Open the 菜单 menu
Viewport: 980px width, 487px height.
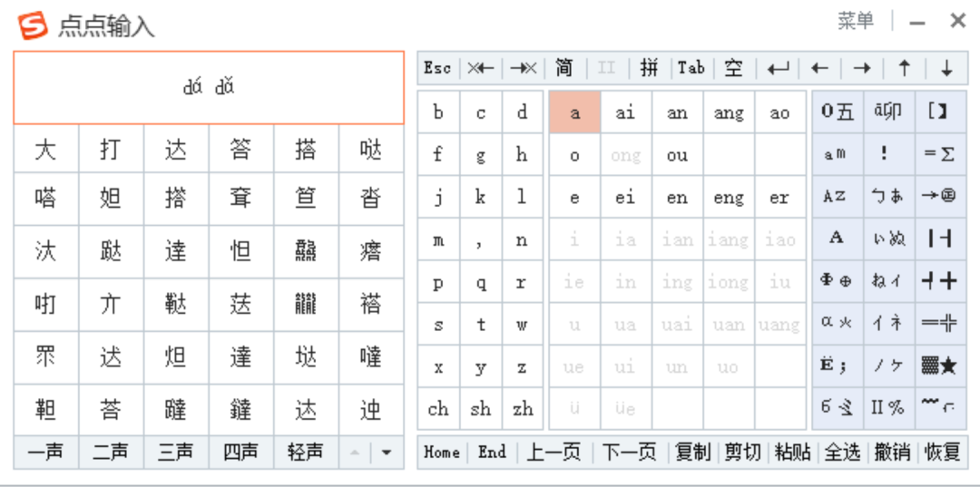855,21
